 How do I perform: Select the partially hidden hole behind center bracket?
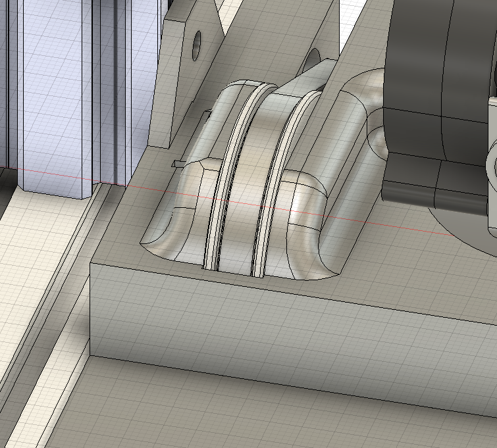tap(313, 61)
